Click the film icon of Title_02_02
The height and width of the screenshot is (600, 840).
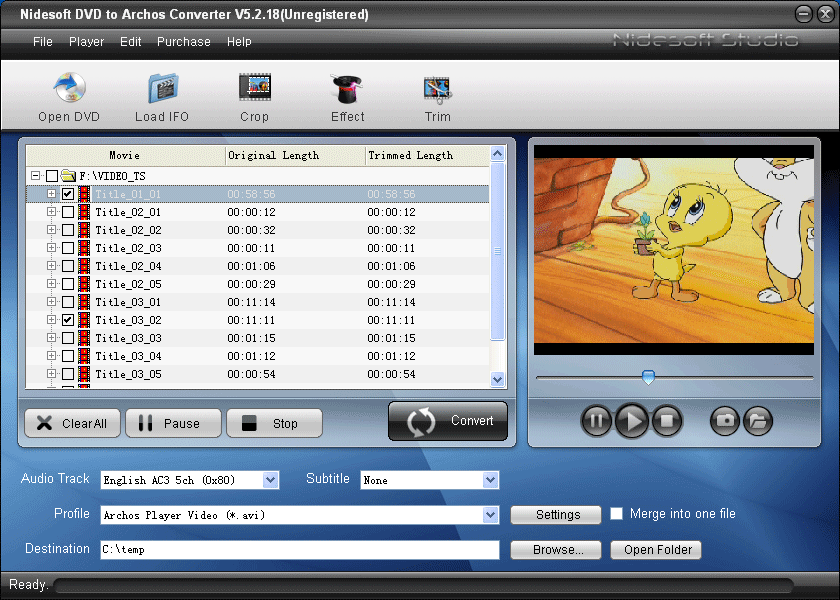[84, 230]
